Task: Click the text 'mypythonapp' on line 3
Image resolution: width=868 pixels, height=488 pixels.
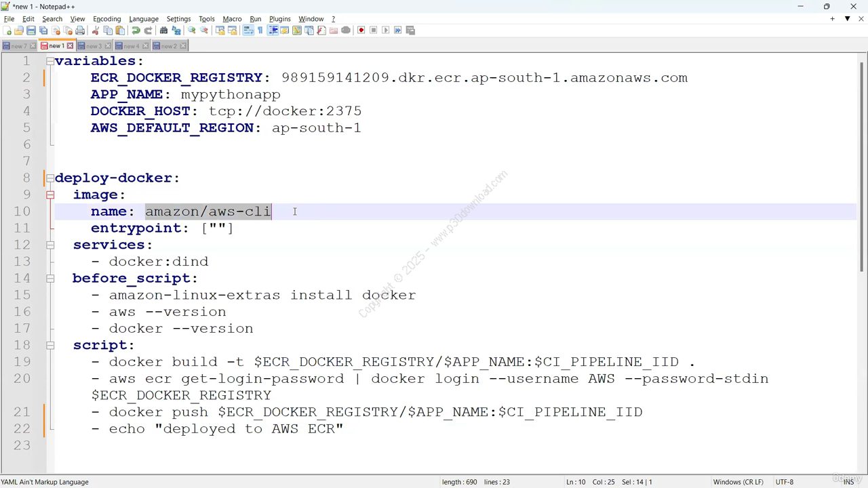Action: coord(231,94)
